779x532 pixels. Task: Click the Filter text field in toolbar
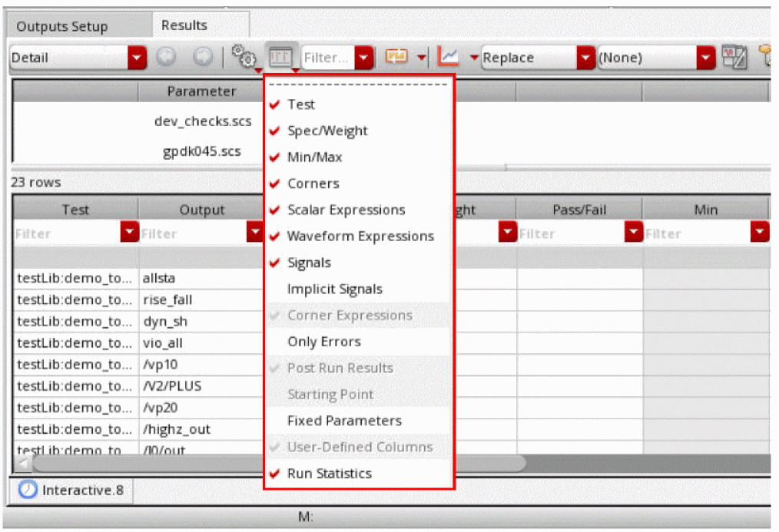click(328, 58)
